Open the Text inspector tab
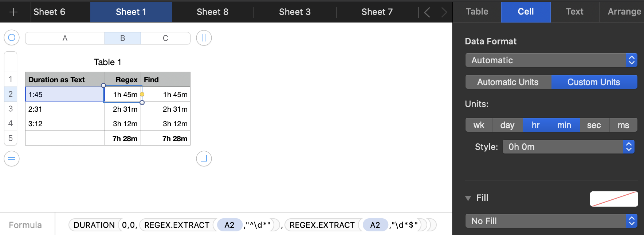 [574, 12]
